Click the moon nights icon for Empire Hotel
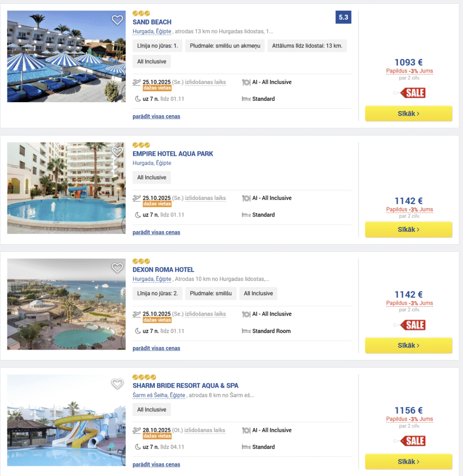Viewport: 463px width, 476px height. [138, 215]
